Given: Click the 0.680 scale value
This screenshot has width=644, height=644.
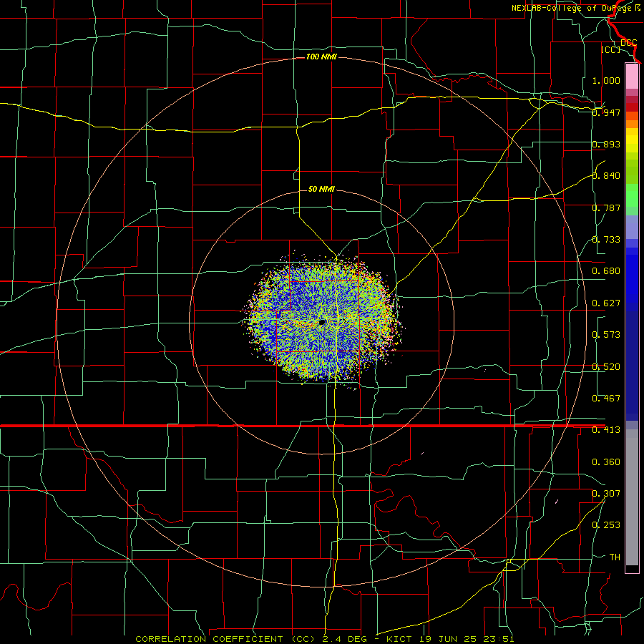Looking at the screenshot, I should pyautogui.click(x=606, y=271).
